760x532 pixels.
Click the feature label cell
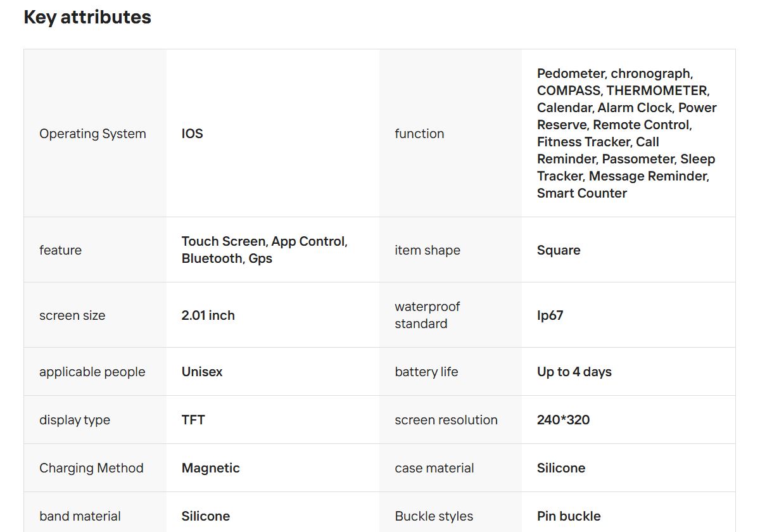tap(60, 250)
